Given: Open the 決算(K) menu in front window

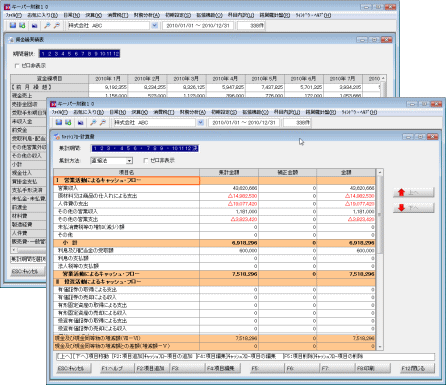Looking at the screenshot, I should click(139, 112).
